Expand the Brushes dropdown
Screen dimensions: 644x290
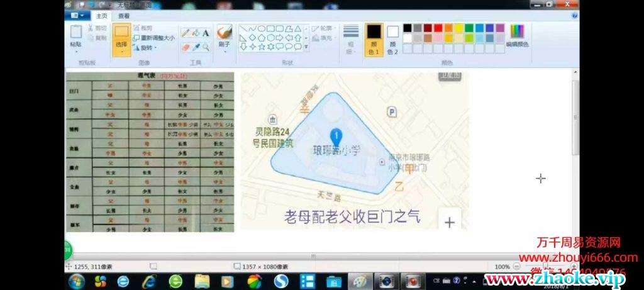(x=225, y=52)
